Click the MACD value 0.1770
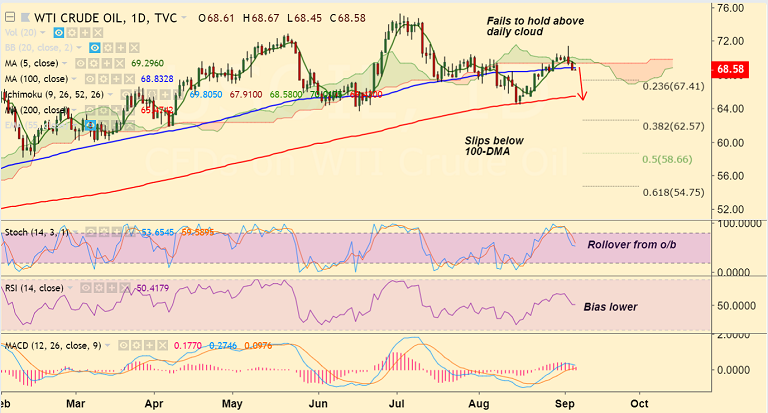The image size is (768, 413). pyautogui.click(x=188, y=345)
